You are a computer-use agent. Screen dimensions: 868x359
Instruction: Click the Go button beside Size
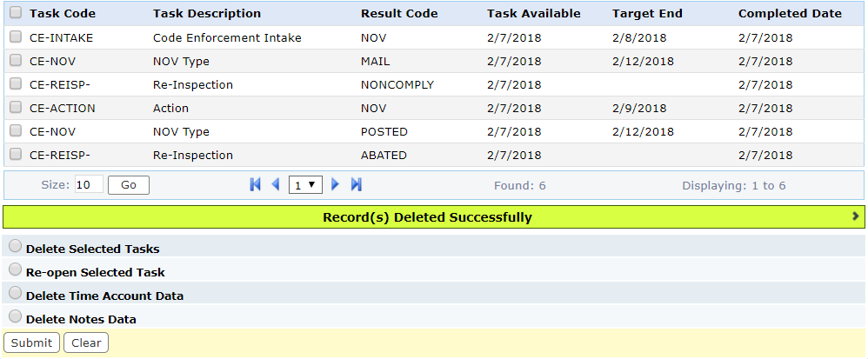click(x=129, y=185)
